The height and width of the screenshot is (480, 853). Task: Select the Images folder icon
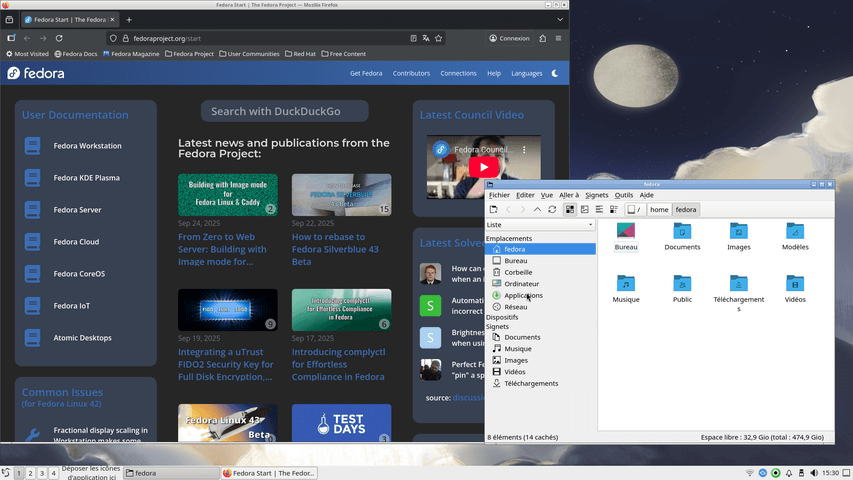pos(739,231)
